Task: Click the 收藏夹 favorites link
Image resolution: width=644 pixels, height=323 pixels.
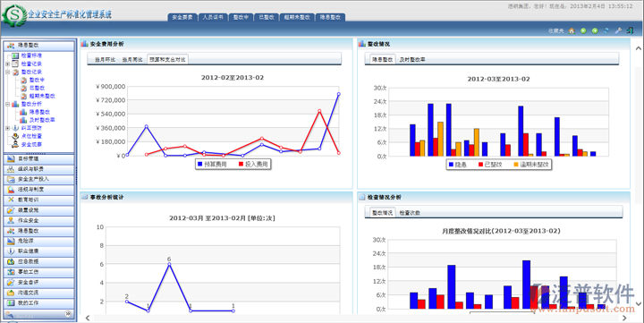Action: (555, 30)
